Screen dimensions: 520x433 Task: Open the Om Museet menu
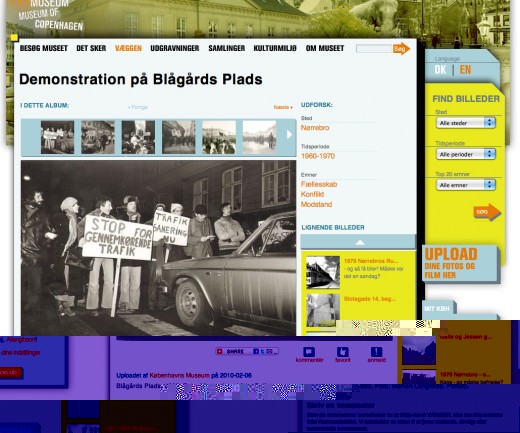pyautogui.click(x=325, y=48)
